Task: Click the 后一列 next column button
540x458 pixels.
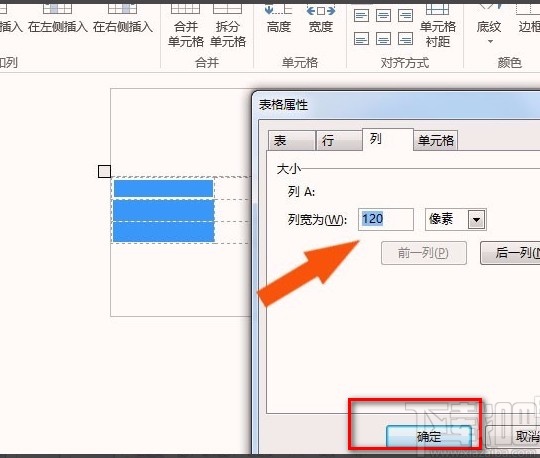Action: coord(510,253)
